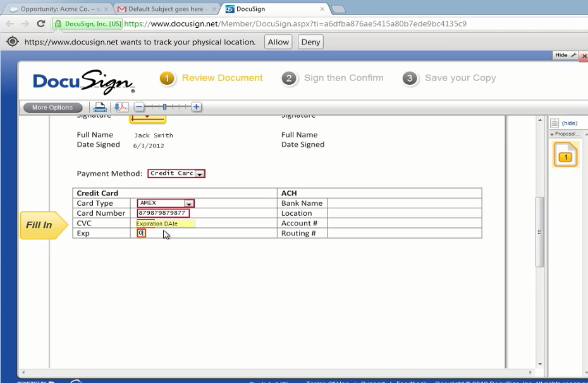Open a new browser tab
Viewport: 588px width, 383px height.
[x=338, y=9]
